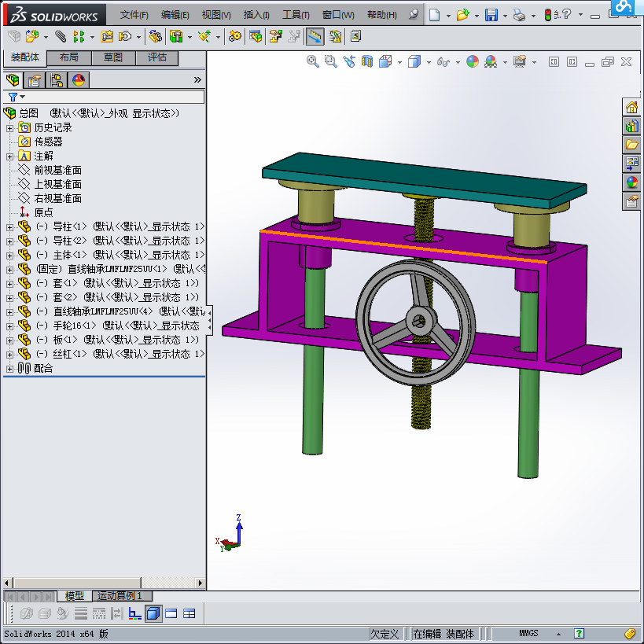Viewport: 644px width, 644px height.
Task: Click the gray handwheel in the model
Action: pos(416,322)
